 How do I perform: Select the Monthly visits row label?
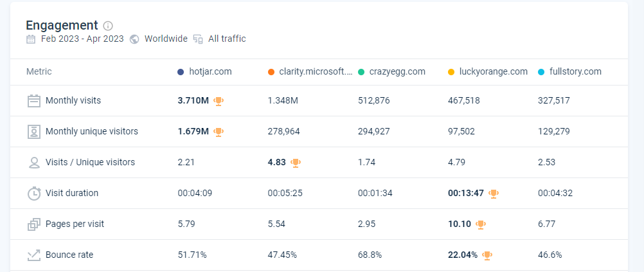pos(73,101)
